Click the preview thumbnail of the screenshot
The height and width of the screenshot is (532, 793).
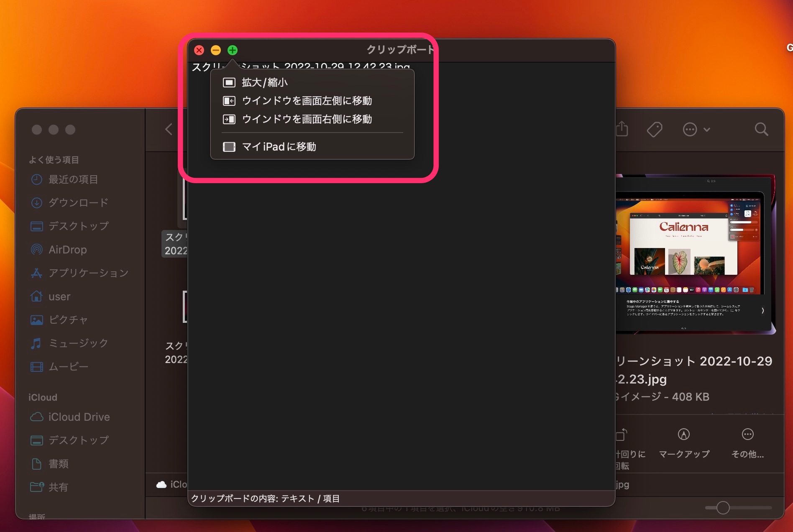[695, 254]
